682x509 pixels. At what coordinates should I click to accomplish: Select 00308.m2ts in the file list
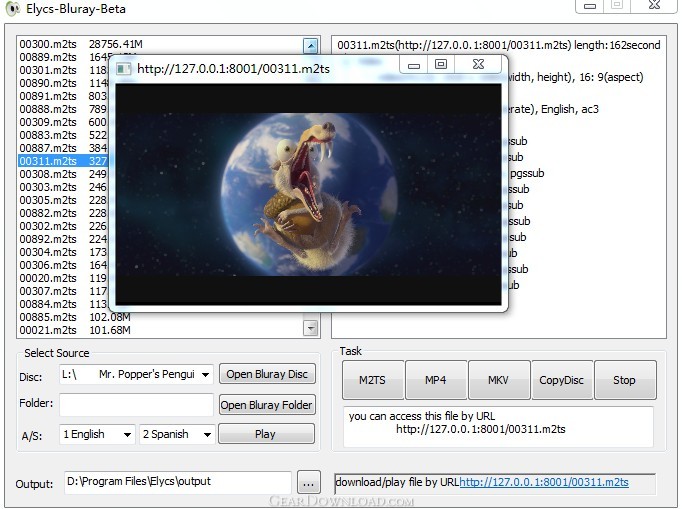[63, 174]
